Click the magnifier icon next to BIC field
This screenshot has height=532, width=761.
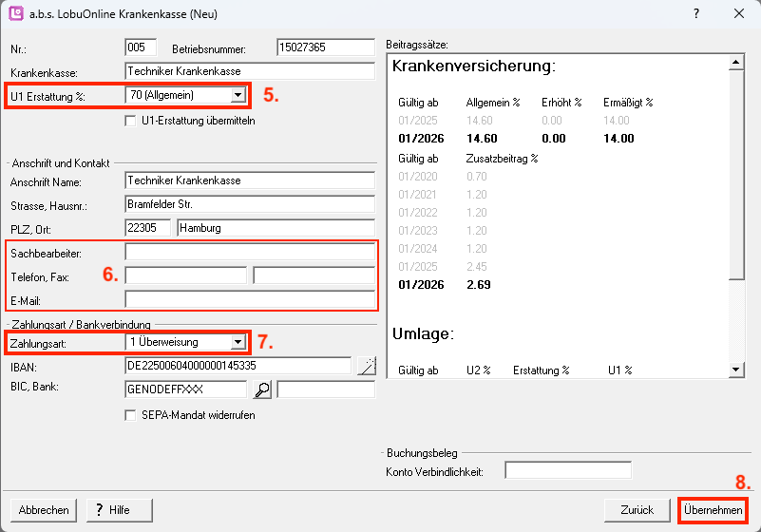click(x=263, y=389)
